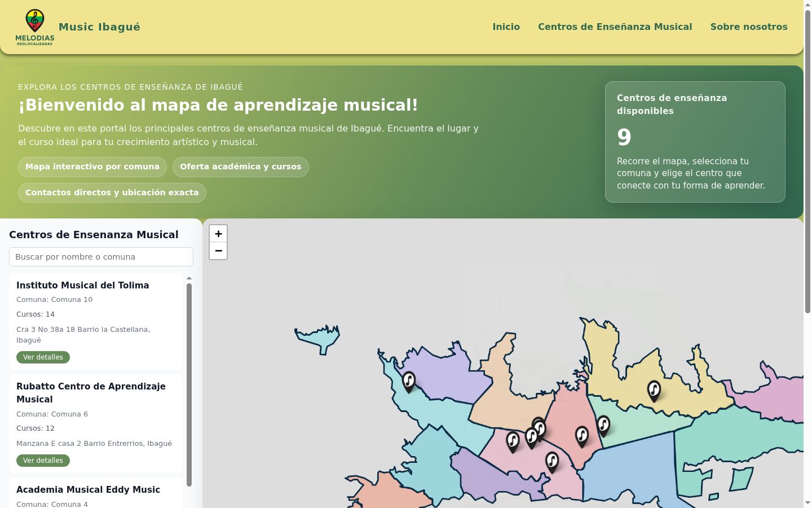Select the music marker in the mint-green comuna
The width and height of the screenshot is (812, 508).
point(603,426)
